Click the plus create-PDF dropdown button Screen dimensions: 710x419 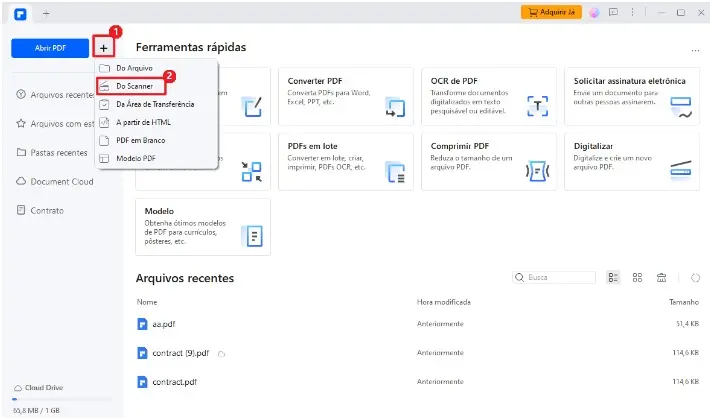[104, 48]
